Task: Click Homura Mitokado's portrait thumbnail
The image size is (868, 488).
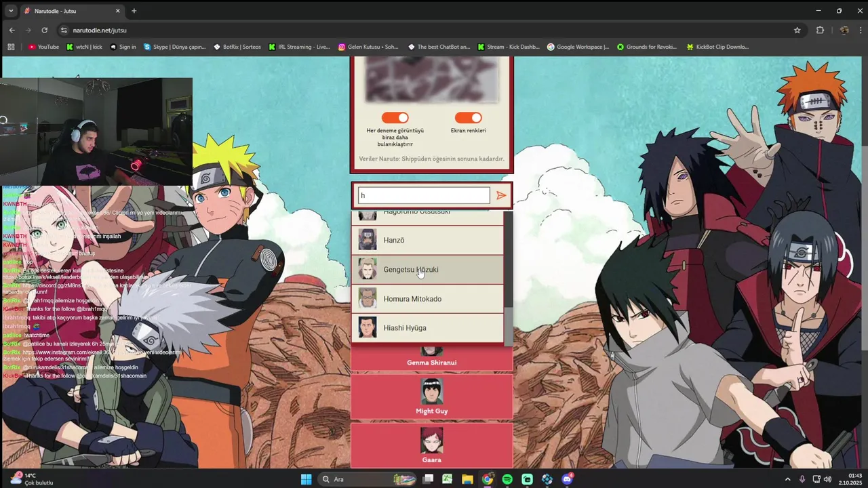Action: [367, 299]
